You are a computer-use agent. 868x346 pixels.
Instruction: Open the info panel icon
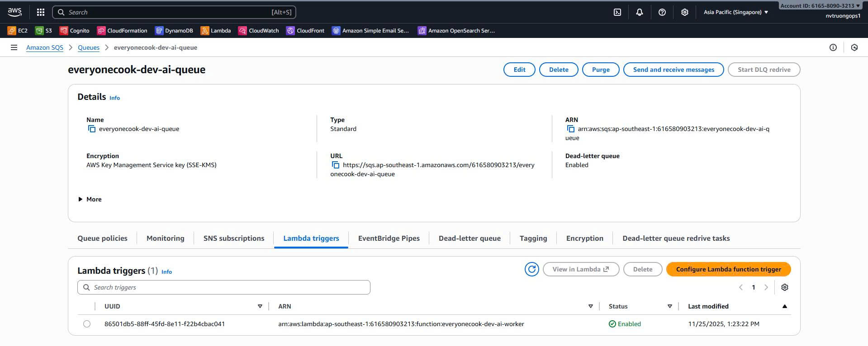tap(833, 47)
